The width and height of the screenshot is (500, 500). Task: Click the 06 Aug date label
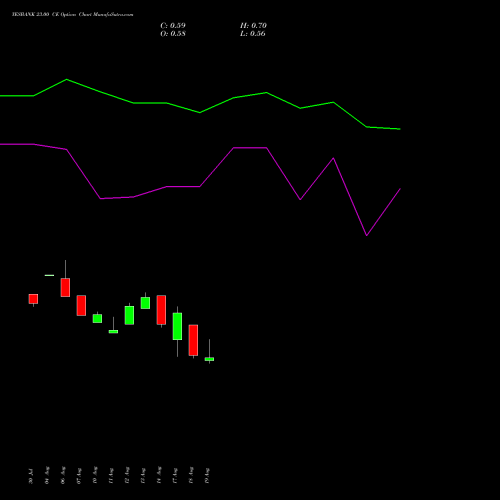63,475
